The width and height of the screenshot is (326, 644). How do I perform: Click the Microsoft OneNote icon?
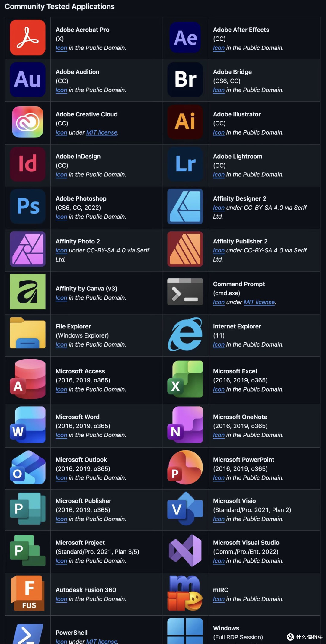pos(185,424)
